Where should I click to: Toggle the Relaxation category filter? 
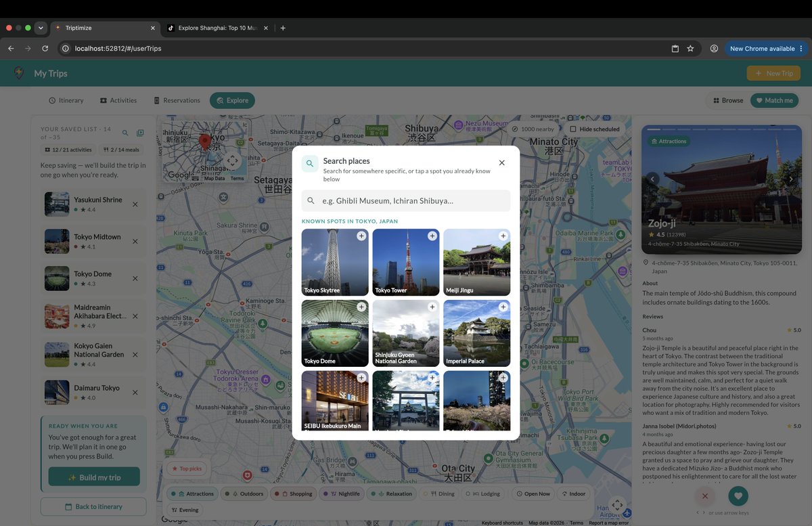392,494
